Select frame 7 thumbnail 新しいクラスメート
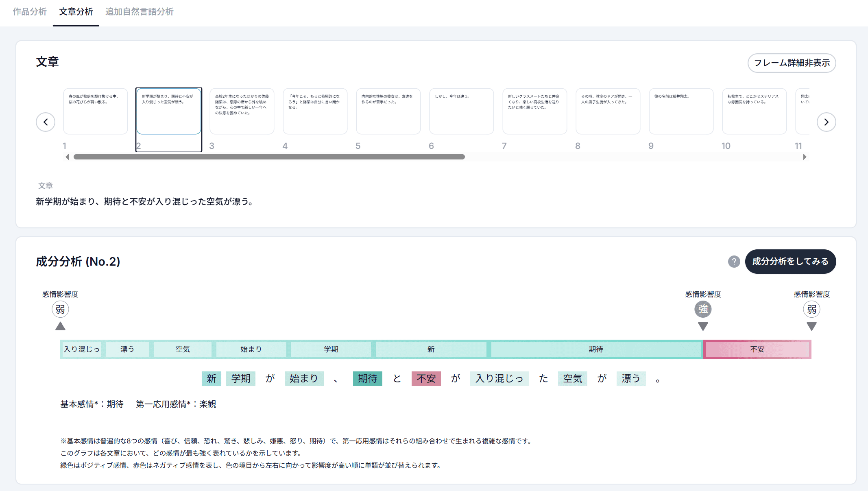 click(535, 111)
